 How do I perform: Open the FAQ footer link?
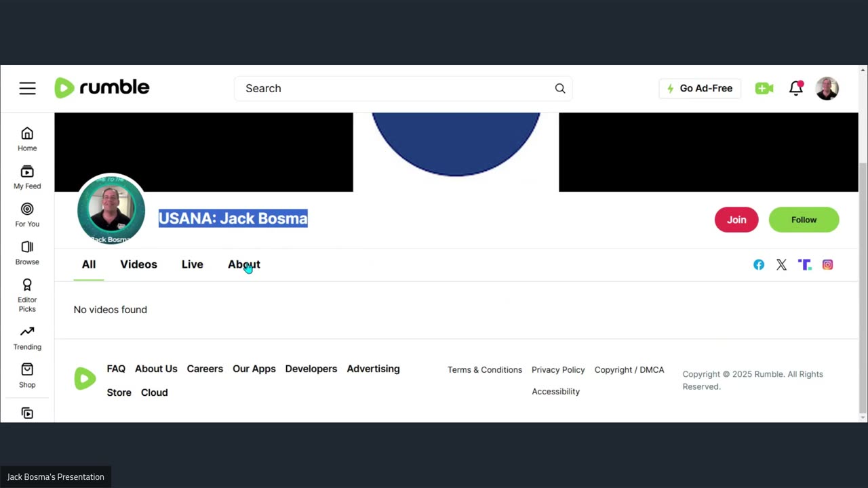pos(116,369)
